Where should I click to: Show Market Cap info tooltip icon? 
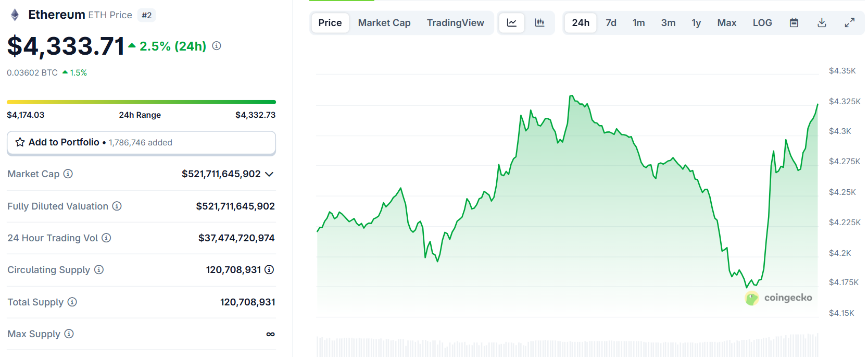[x=68, y=174]
